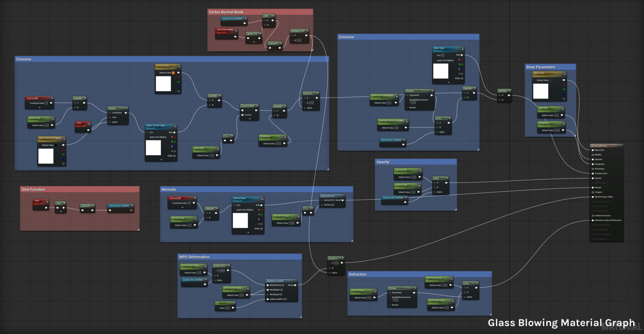Click the Roughness parameter output pin
The image size is (644, 334).
pos(563,130)
